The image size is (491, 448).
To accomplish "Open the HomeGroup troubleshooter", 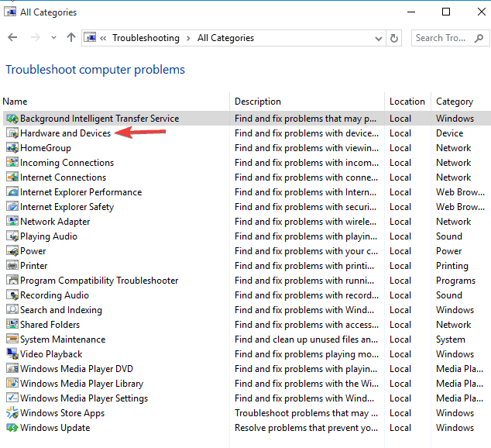I will (46, 148).
